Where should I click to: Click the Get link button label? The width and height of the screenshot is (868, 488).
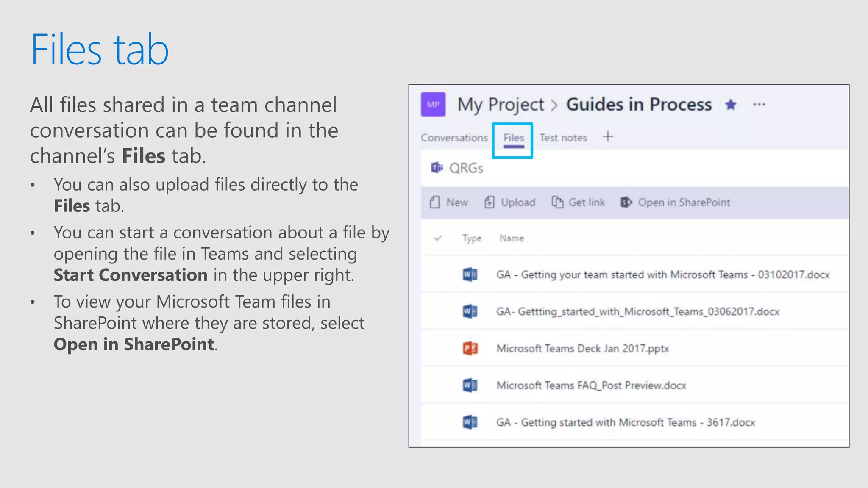587,202
